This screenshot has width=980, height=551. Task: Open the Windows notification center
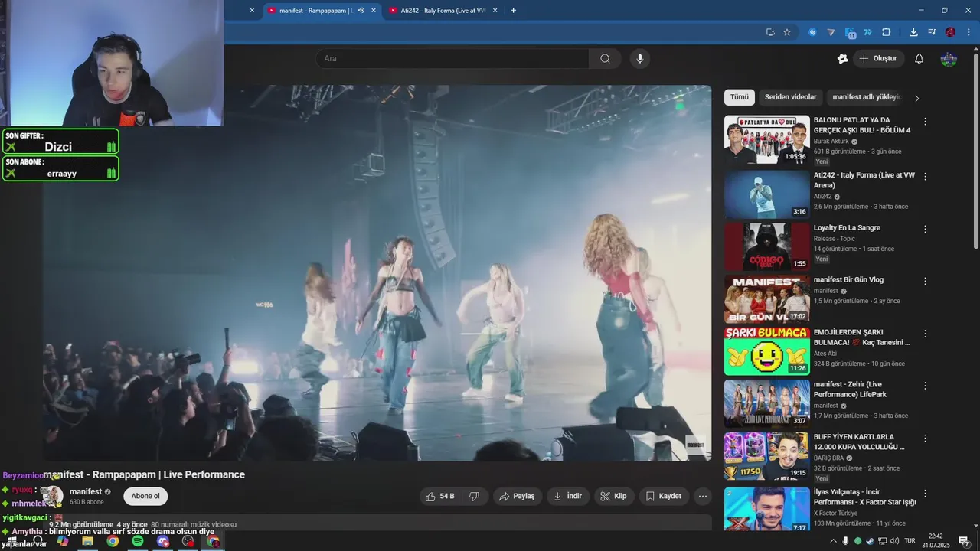click(x=964, y=541)
